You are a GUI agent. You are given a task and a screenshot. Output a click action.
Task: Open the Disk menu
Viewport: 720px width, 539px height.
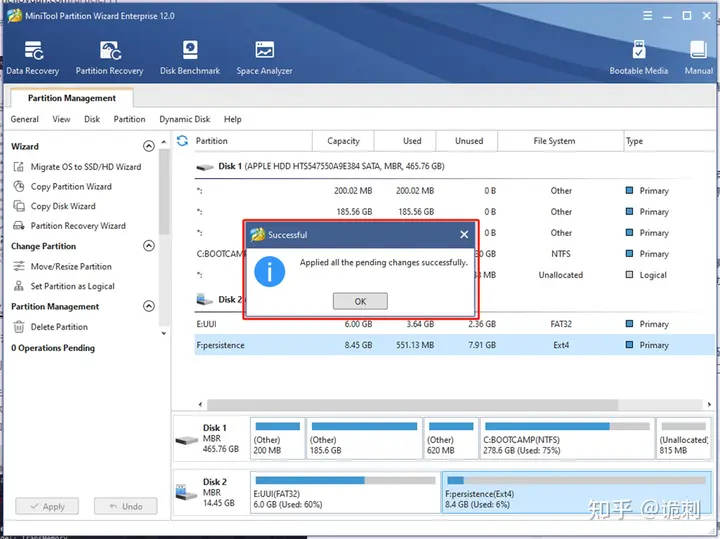click(92, 119)
